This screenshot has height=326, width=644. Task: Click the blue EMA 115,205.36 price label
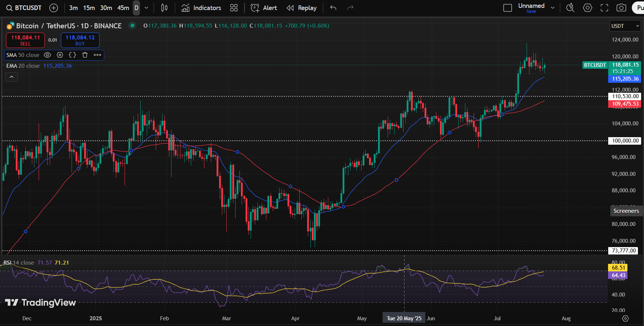pyautogui.click(x=625, y=79)
